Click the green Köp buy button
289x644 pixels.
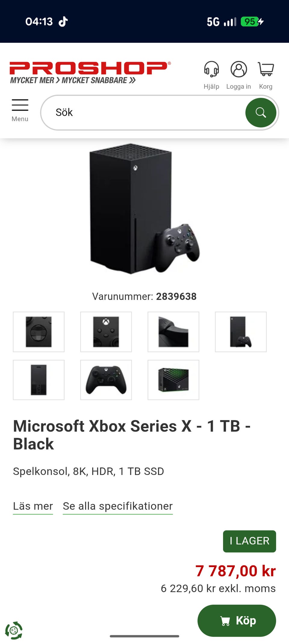point(237,620)
